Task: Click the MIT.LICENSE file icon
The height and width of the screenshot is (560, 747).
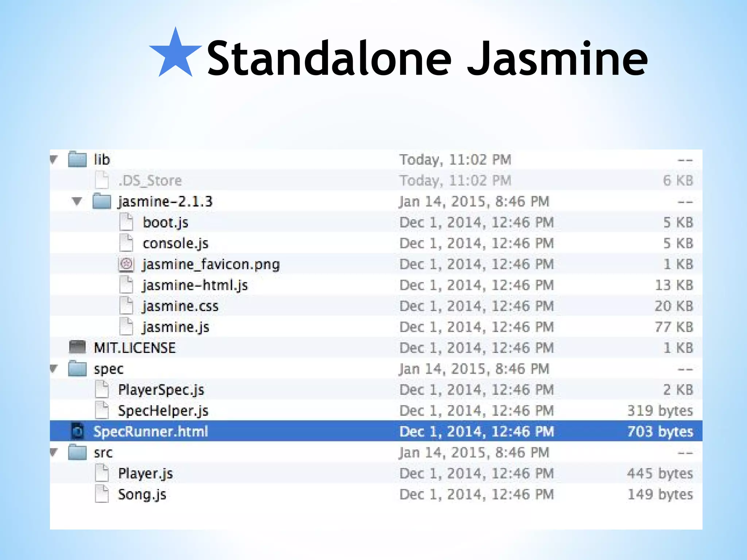Action: 77,347
